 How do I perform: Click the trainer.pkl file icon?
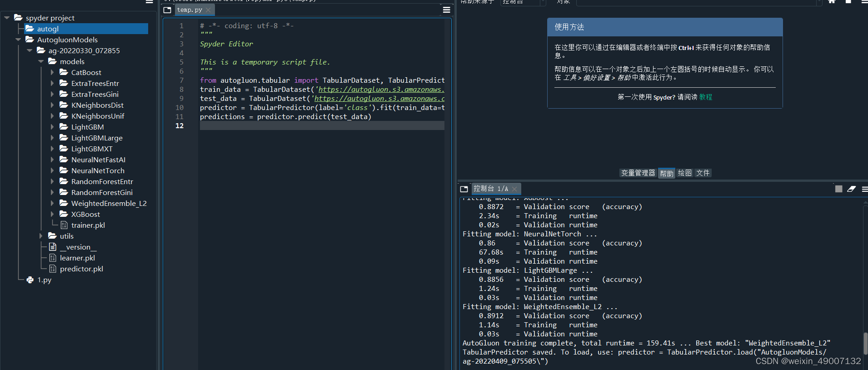click(64, 225)
